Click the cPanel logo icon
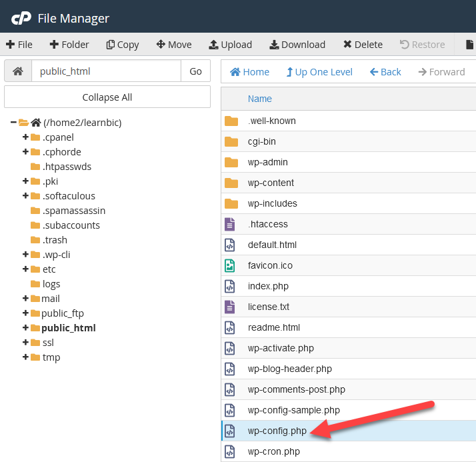 21,18
